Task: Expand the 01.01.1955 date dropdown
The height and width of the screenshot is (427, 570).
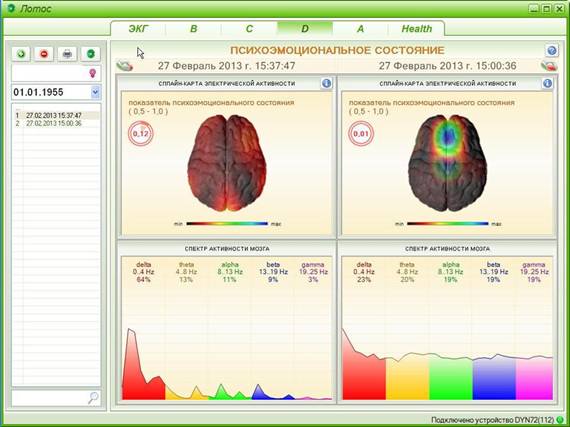Action: pos(95,92)
